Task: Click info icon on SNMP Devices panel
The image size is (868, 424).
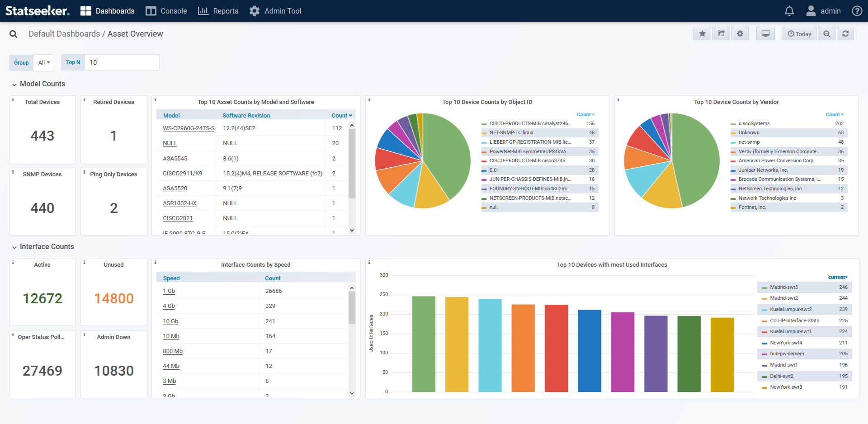Action: [13, 172]
